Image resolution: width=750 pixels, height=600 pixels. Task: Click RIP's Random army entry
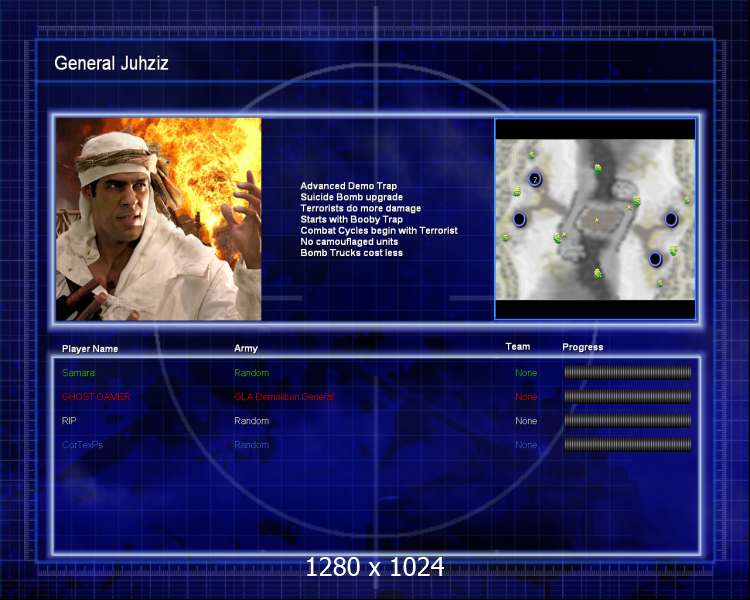(252, 421)
